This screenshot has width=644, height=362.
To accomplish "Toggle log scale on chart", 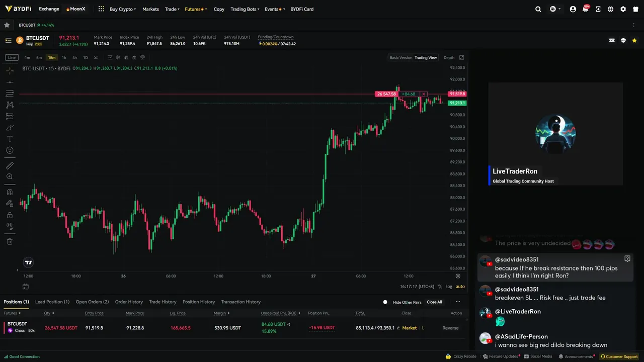I will (x=449, y=287).
